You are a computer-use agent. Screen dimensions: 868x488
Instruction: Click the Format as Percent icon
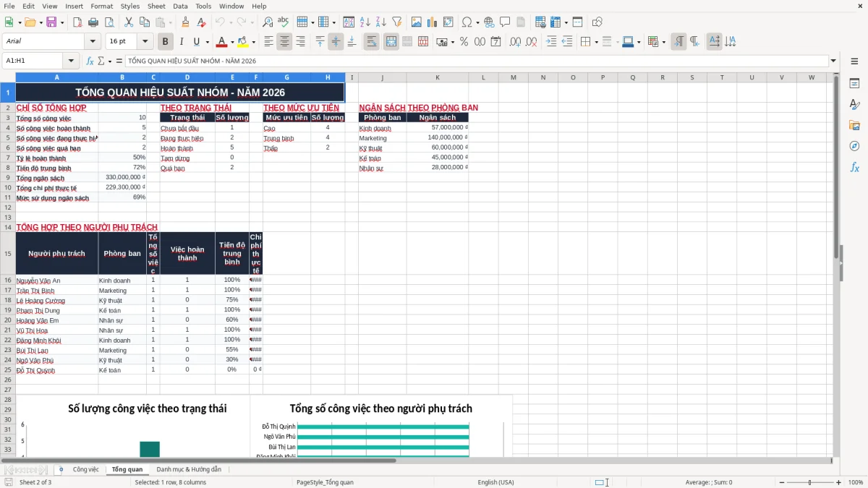pos(464,42)
